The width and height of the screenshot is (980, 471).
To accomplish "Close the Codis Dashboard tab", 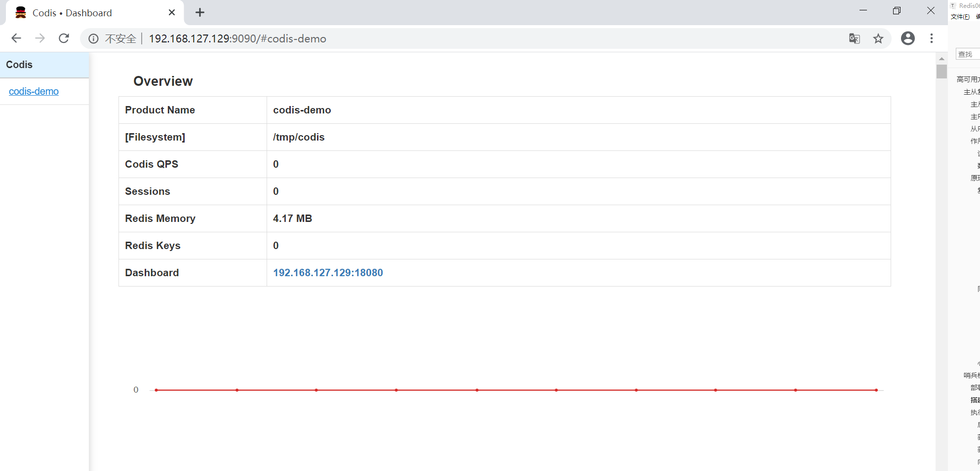I will (172, 13).
